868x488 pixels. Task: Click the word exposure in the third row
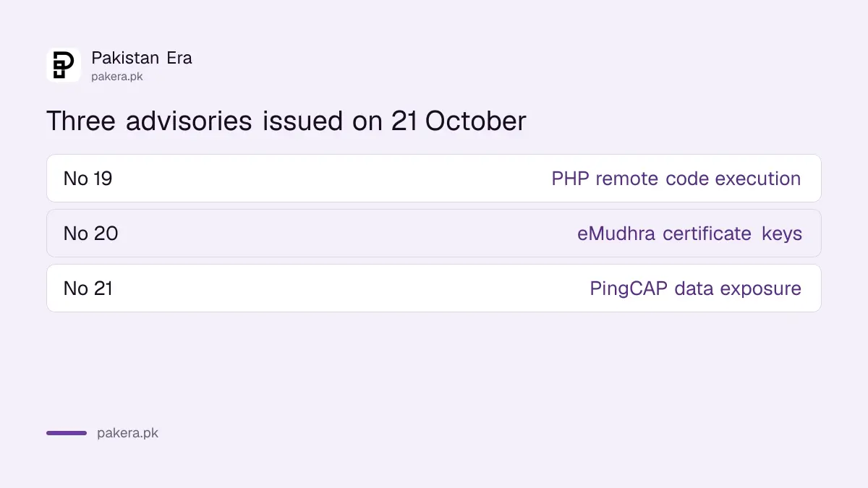click(757, 290)
